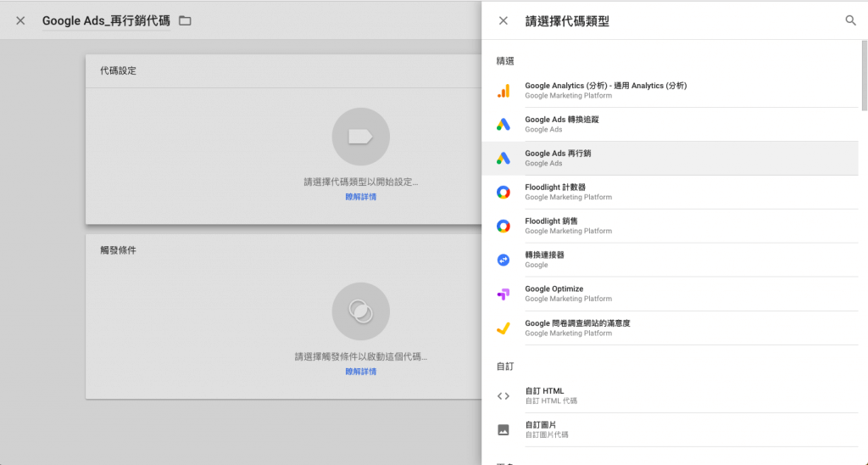Image resolution: width=868 pixels, height=465 pixels.
Task: Click Google Analytics bar chart icon
Action: (504, 91)
